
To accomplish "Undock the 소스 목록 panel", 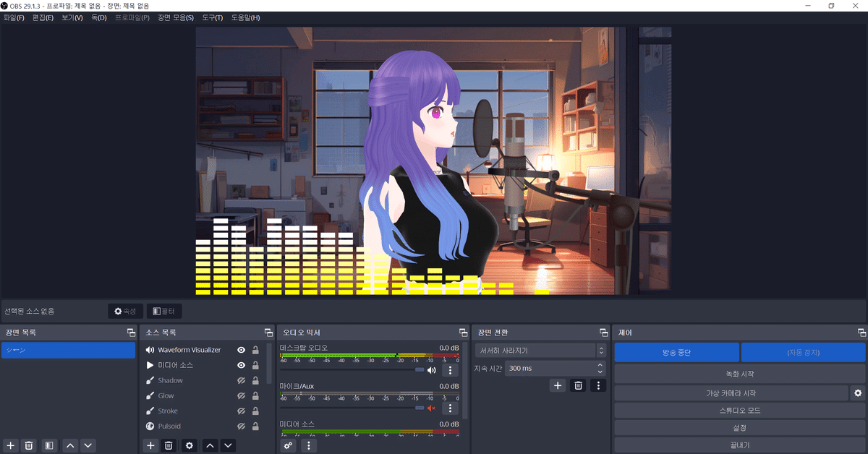I will [x=269, y=333].
